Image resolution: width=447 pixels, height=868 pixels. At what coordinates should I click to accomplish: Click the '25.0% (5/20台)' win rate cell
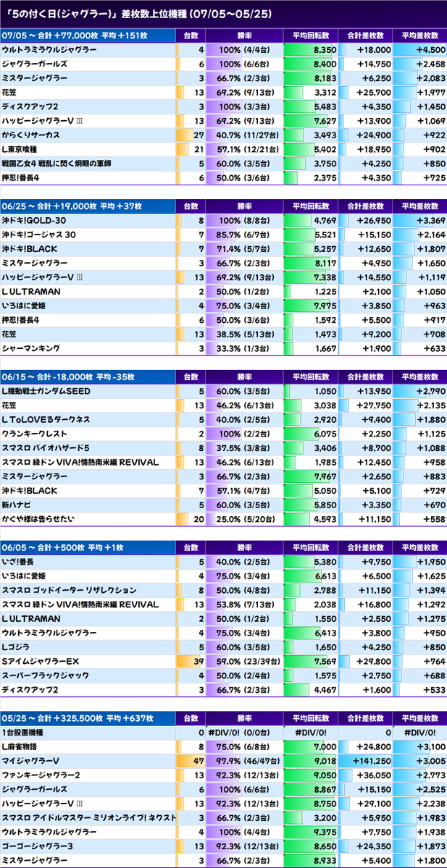244,518
